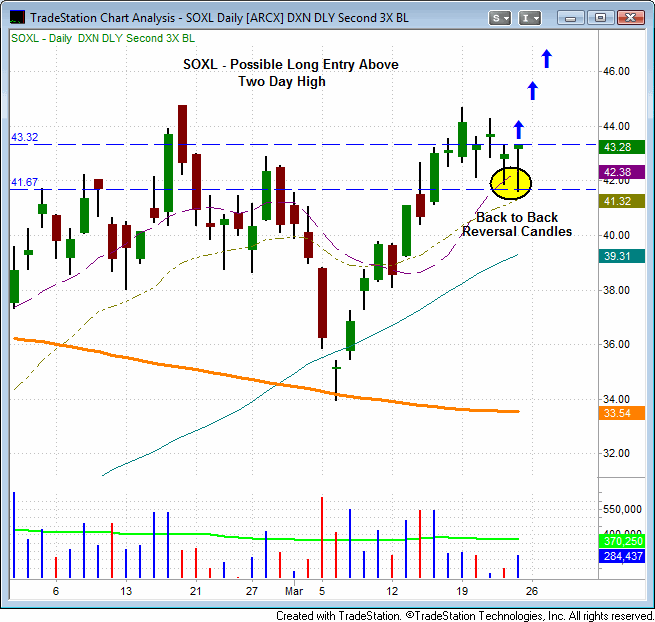The image size is (655, 622).
Task: Select the 43.28 green price label
Action: click(x=624, y=147)
